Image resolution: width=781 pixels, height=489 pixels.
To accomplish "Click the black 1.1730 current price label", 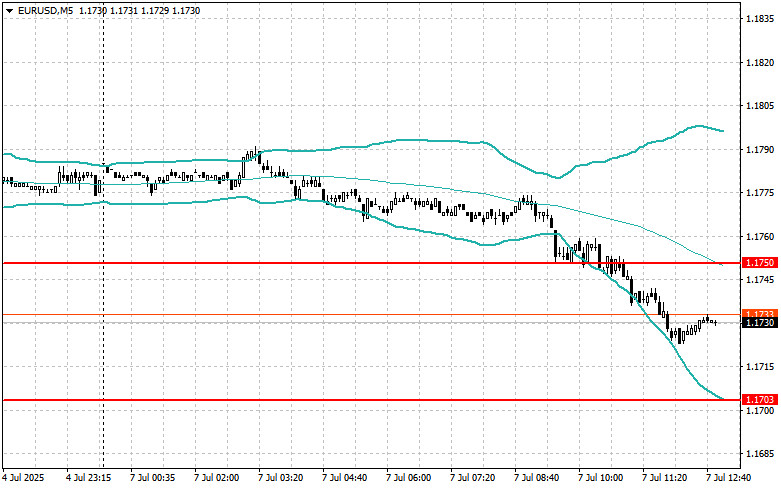I will [760, 323].
